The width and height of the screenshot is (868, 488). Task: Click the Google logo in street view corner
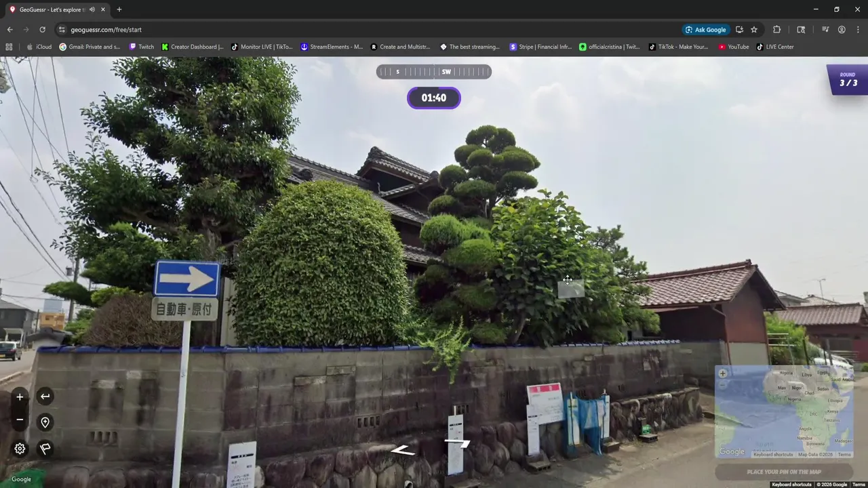(21, 479)
